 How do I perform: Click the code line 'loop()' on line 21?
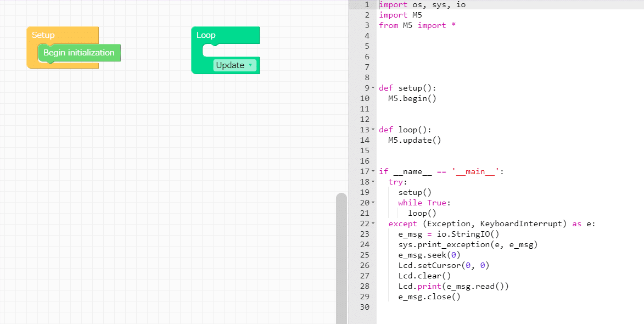click(x=422, y=213)
